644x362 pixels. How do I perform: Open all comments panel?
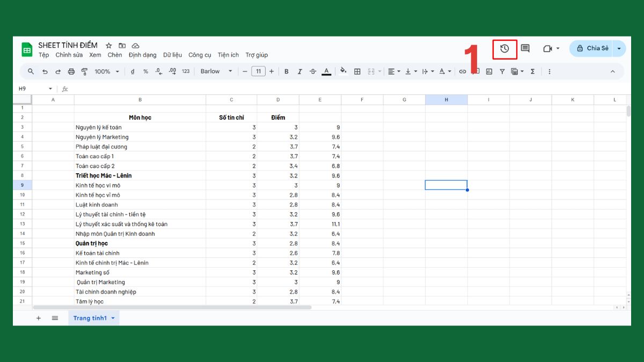(x=525, y=48)
